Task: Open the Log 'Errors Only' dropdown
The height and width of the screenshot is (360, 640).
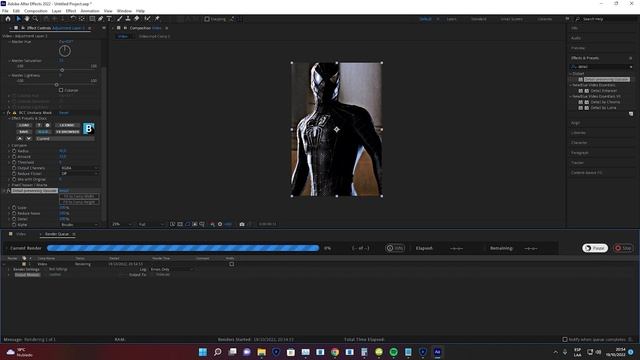Action: (171, 269)
